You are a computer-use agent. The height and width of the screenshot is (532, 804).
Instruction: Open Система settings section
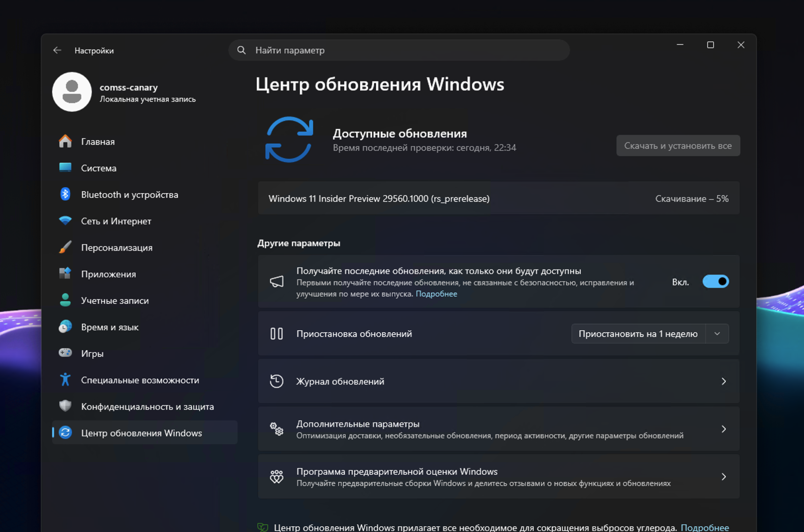point(145,168)
